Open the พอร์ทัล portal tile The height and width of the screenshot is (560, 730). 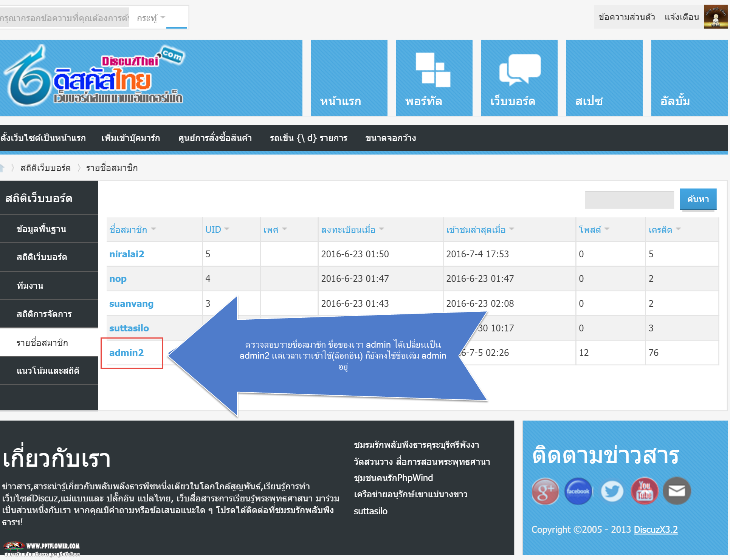coord(434,78)
